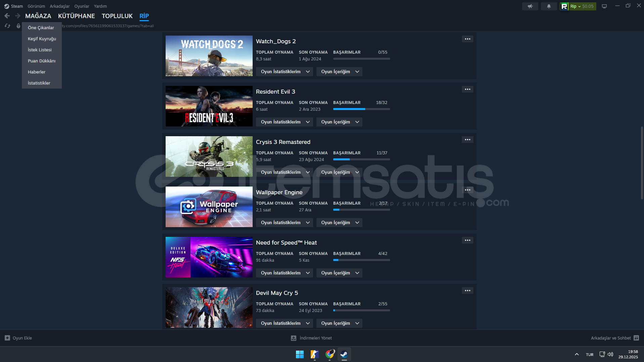Open the Windows Start menu
Viewport: 644px width, 362px height.
point(300,354)
